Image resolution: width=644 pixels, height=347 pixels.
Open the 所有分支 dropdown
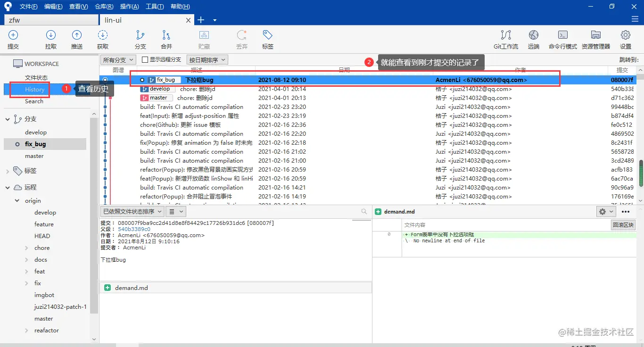(118, 60)
